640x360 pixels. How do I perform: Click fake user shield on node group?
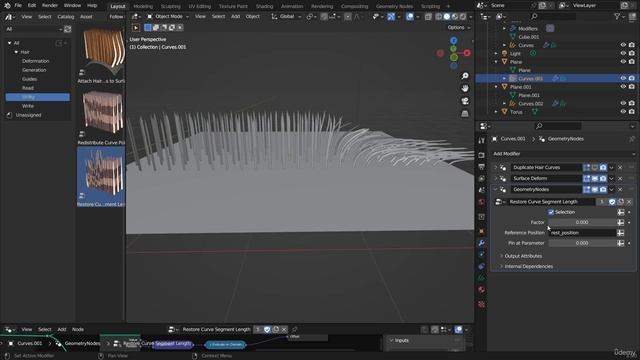[612, 202]
